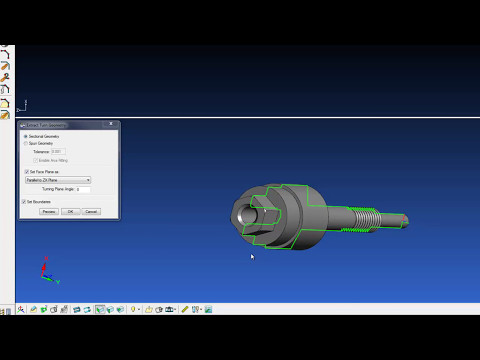This screenshot has height=360, width=480.
Task: Click the polyline-with-pencil edit tool
Action: tap(5, 65)
